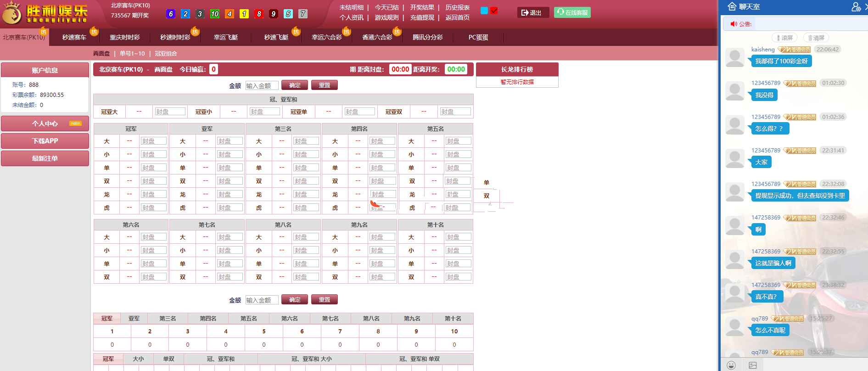Click the bottom 重置 reset button

tap(324, 299)
